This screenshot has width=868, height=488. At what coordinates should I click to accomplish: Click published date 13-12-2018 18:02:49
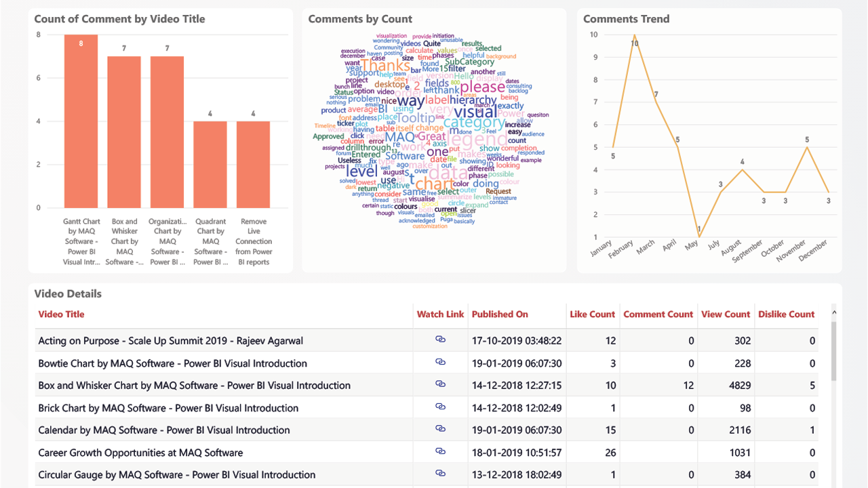517,475
